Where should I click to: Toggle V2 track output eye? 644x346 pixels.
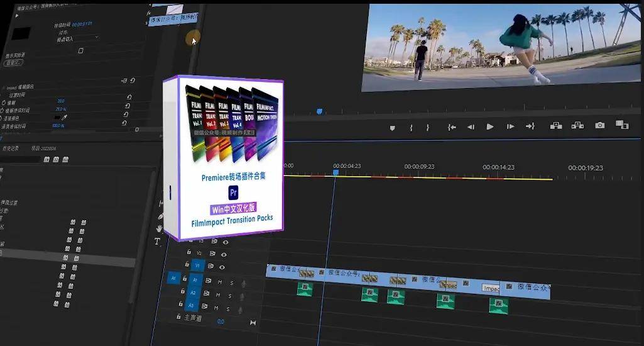coord(224,255)
